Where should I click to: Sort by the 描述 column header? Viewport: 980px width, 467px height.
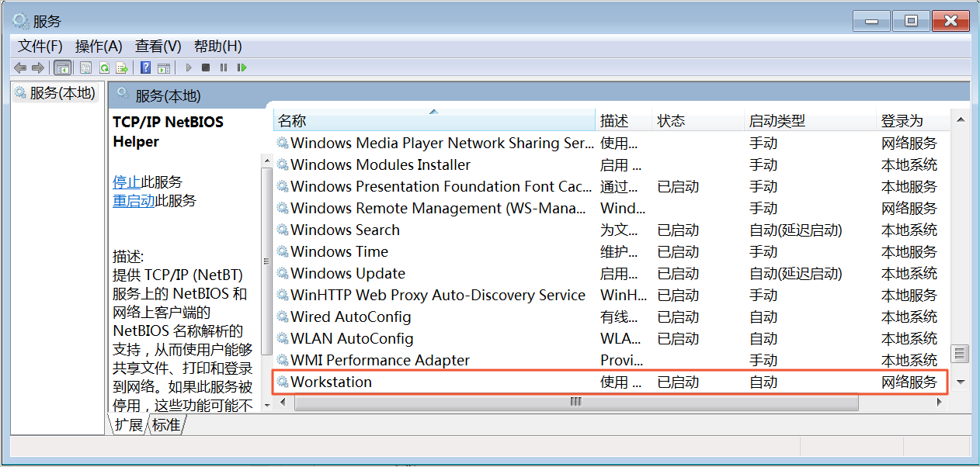coord(624,120)
